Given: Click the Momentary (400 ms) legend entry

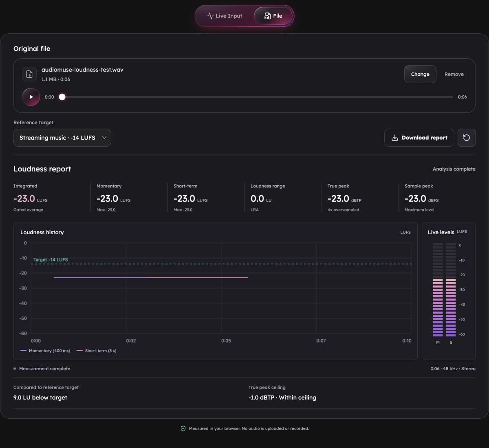Looking at the screenshot, I should 45,351.
